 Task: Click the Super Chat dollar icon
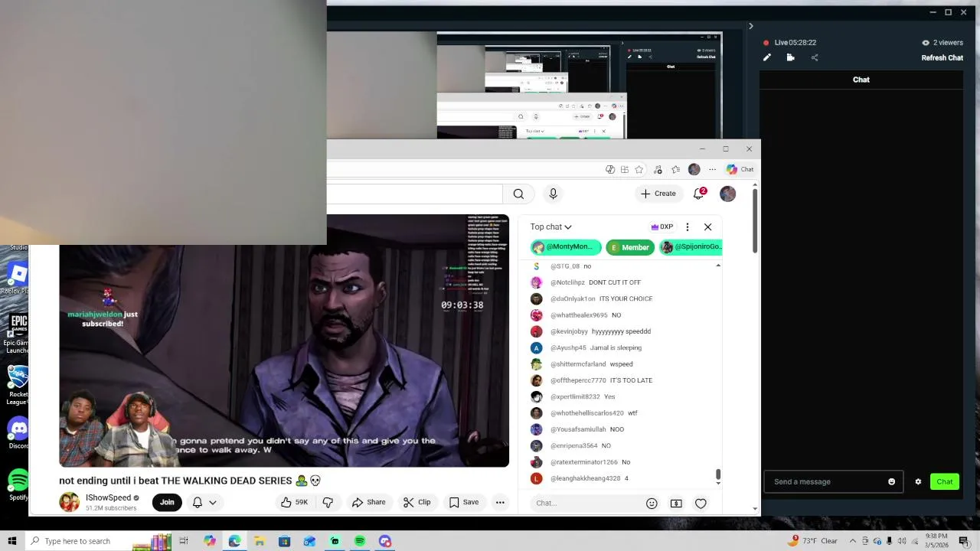pyautogui.click(x=676, y=503)
